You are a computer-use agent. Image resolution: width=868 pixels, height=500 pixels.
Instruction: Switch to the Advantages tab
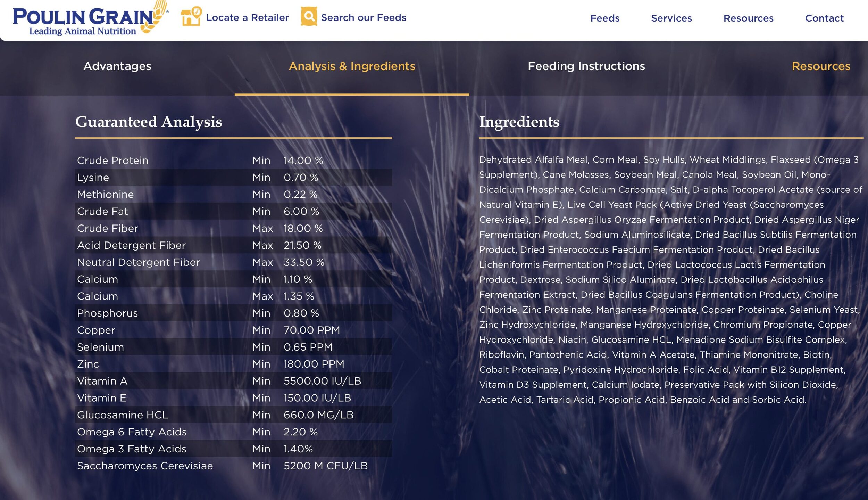pyautogui.click(x=117, y=66)
